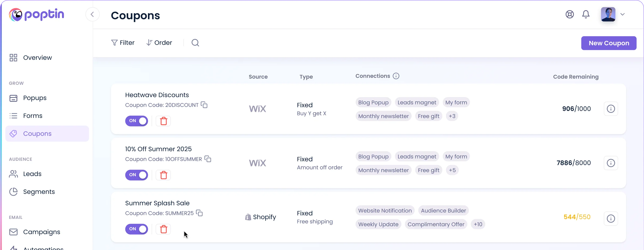Toggle off Summer Splash Sale coupon
The width and height of the screenshot is (644, 250).
coord(137,229)
